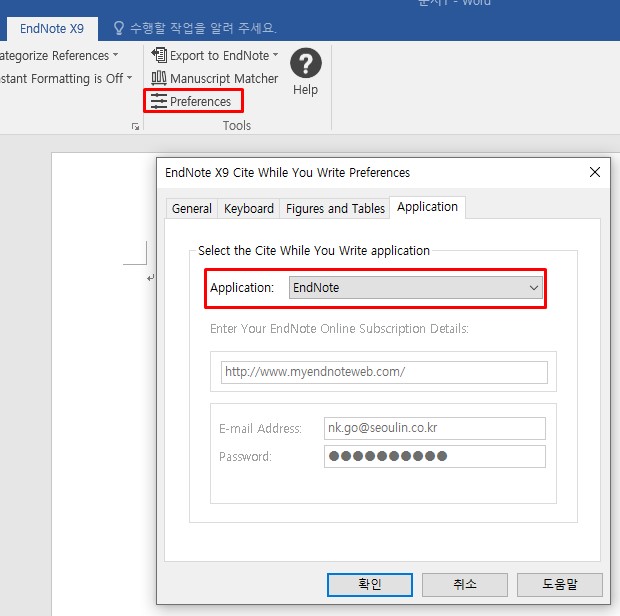Click the 'Select the Cite While You Write application' label
620x616 pixels.
(314, 251)
